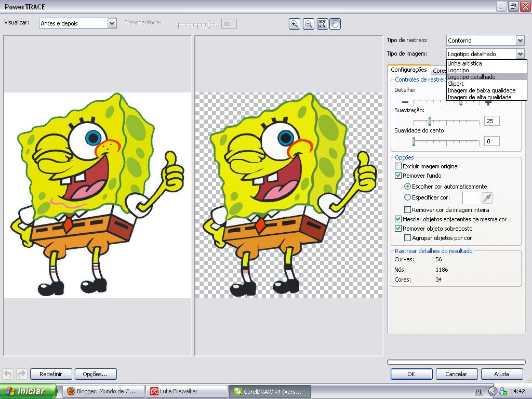The width and height of the screenshot is (532, 399).
Task: Open the Tipo de rastreio dropdown
Action: coord(520,41)
